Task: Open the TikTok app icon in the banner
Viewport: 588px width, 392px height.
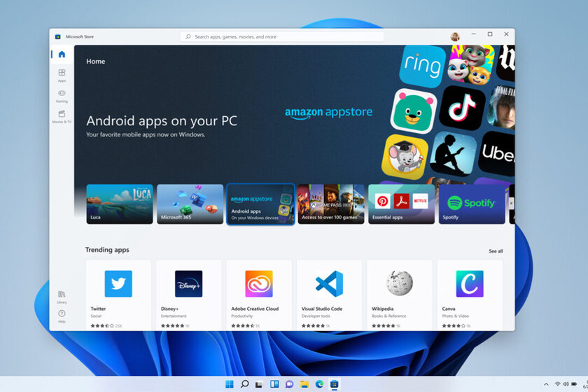Action: point(462,108)
